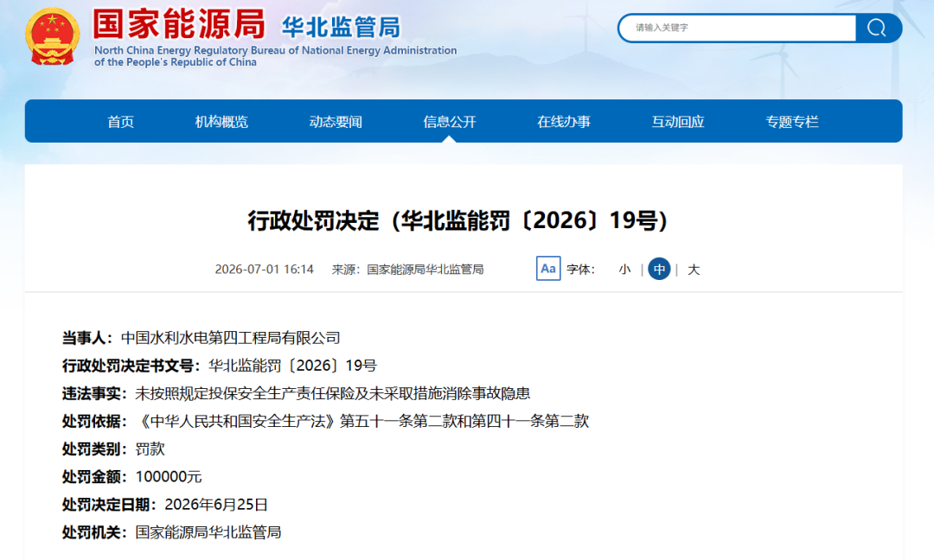Click the legal basis 《中华人民共和国安全生产法》 text
This screenshot has height=560, width=934.
(238, 422)
